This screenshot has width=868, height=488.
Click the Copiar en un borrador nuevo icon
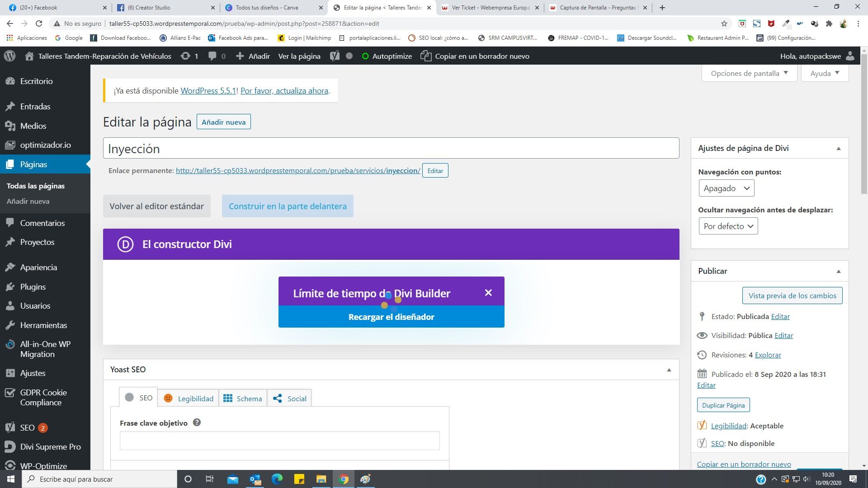[x=426, y=56]
